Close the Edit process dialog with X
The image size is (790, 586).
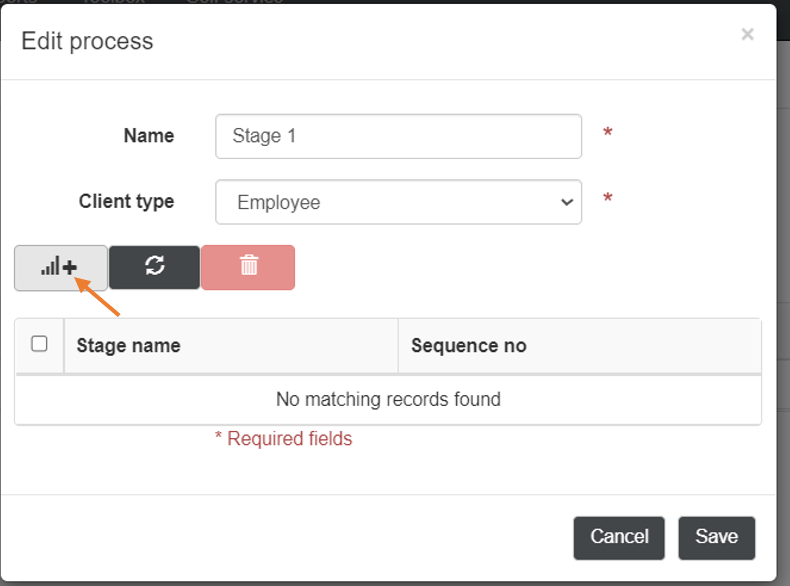[x=747, y=34]
